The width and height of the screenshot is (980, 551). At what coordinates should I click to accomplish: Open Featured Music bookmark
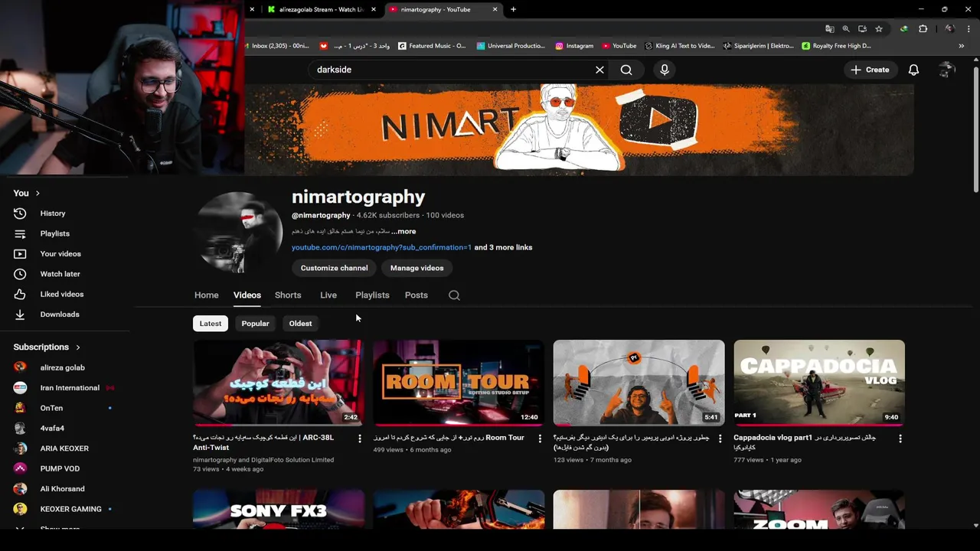[432, 46]
